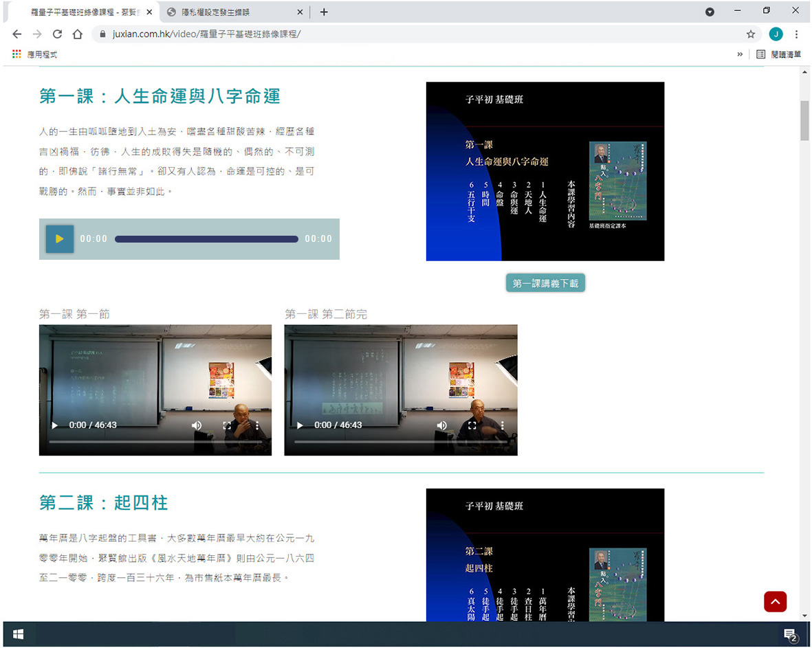Open the notification center icon

click(790, 634)
